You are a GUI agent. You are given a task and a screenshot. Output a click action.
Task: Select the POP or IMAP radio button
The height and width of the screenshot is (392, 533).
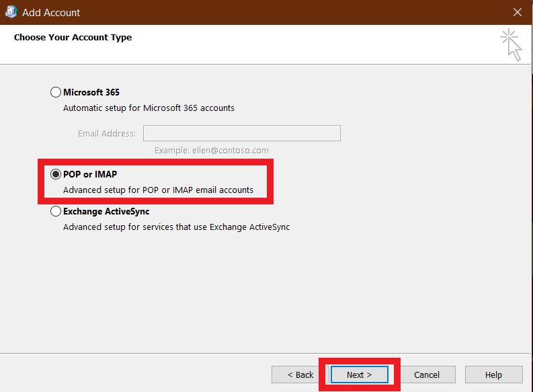tap(56, 174)
